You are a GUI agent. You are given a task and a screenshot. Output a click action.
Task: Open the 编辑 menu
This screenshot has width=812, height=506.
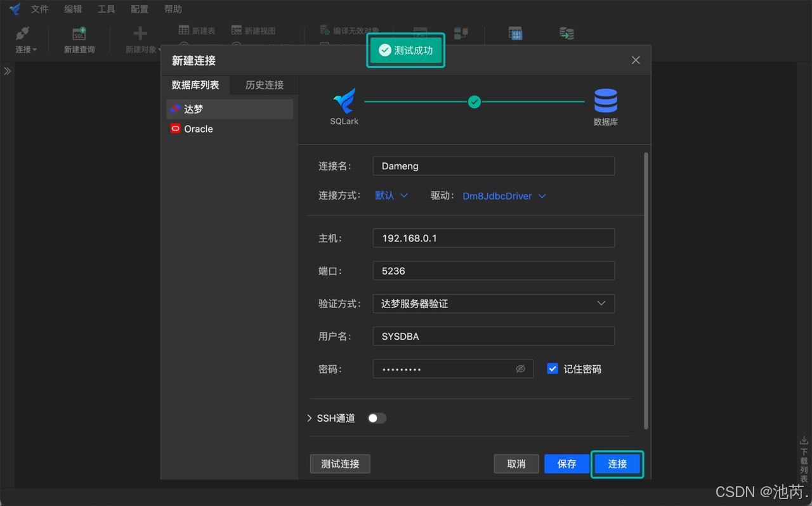(x=73, y=9)
